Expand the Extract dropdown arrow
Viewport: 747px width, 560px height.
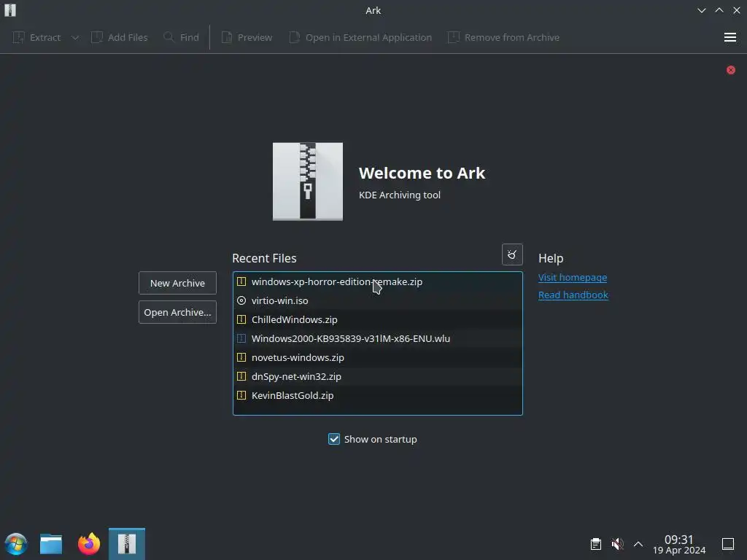pyautogui.click(x=75, y=37)
